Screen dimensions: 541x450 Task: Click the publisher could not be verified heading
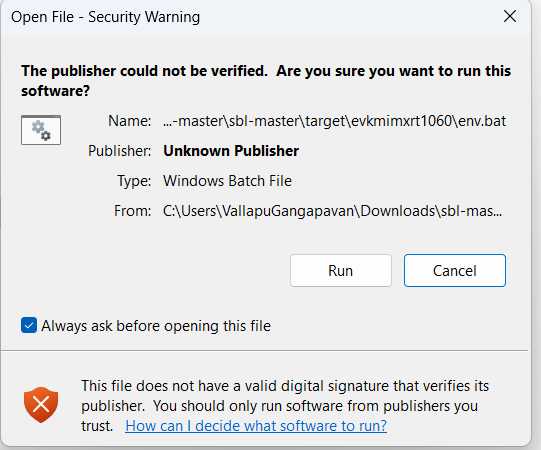pyautogui.click(x=266, y=81)
